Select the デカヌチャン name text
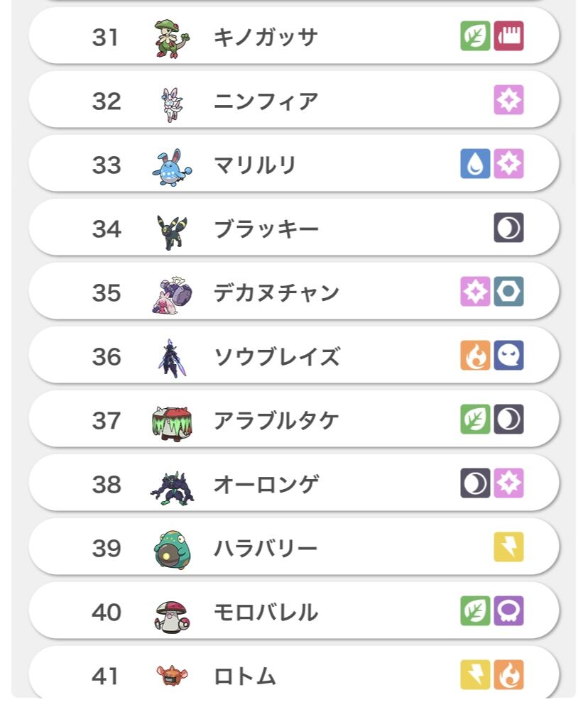This screenshot has height=702, width=588. 276,293
